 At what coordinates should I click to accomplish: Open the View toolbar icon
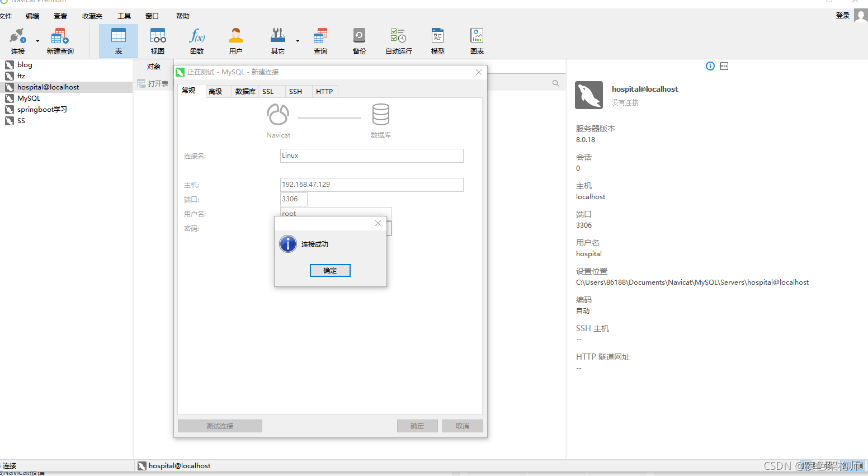pyautogui.click(x=158, y=41)
